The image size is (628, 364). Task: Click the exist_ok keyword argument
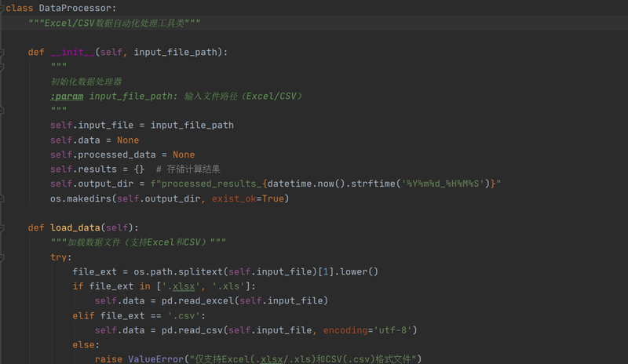[234, 198]
